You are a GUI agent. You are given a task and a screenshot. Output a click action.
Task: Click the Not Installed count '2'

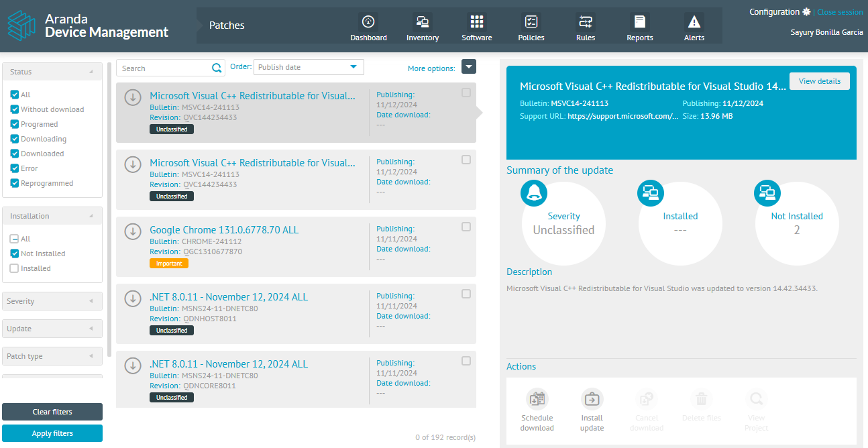pyautogui.click(x=797, y=230)
